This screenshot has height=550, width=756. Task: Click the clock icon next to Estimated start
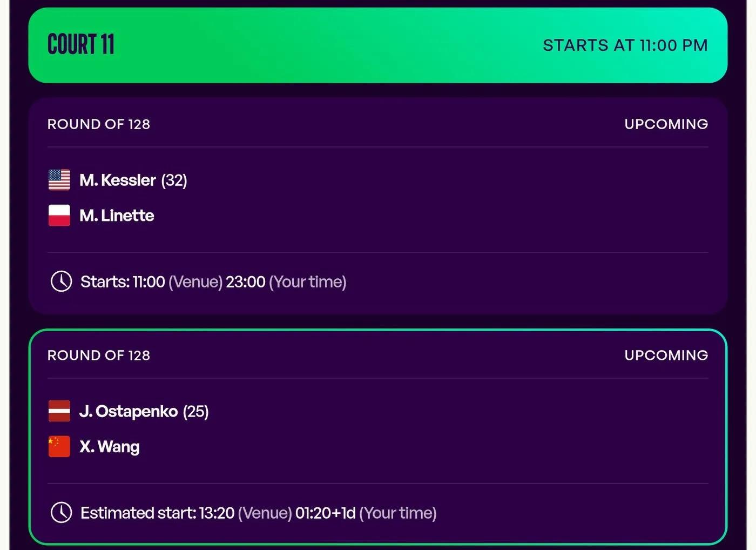(x=61, y=513)
